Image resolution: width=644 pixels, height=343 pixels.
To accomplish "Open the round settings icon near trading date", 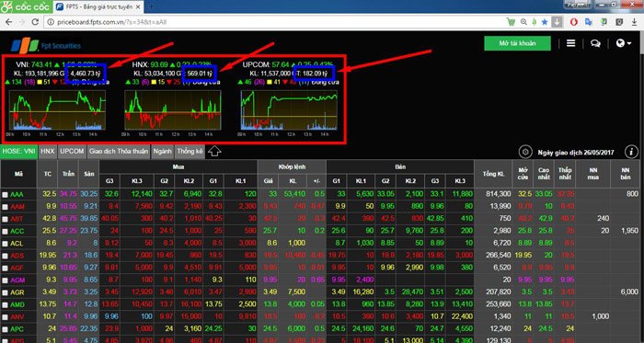I will point(525,152).
